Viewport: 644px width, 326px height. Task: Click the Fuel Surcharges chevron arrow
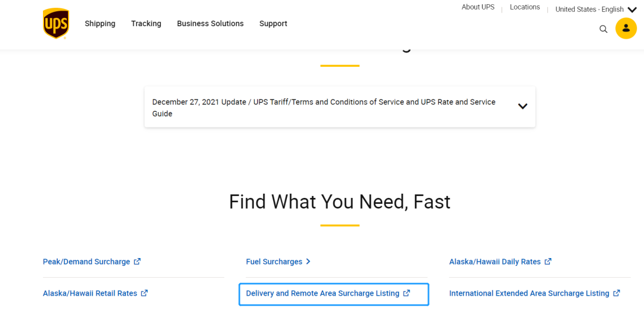coord(308,262)
